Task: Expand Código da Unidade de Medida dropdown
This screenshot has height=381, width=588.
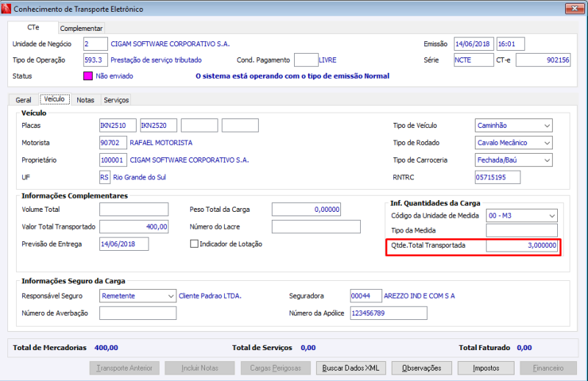Action: click(522, 216)
